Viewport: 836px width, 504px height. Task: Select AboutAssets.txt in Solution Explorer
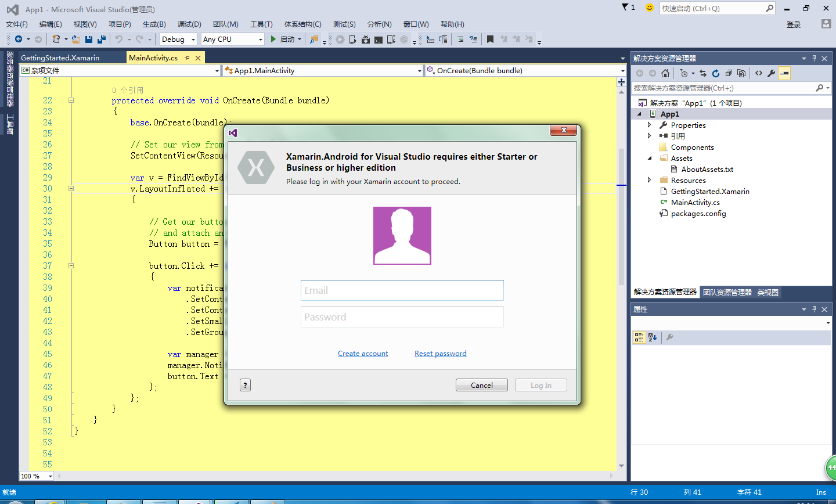(707, 169)
